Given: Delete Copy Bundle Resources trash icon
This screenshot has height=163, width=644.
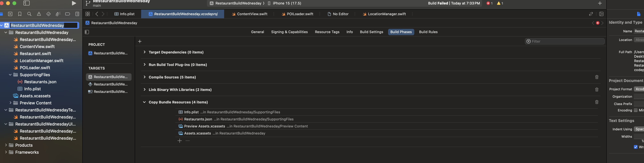Looking at the screenshot, I should pyautogui.click(x=596, y=102).
